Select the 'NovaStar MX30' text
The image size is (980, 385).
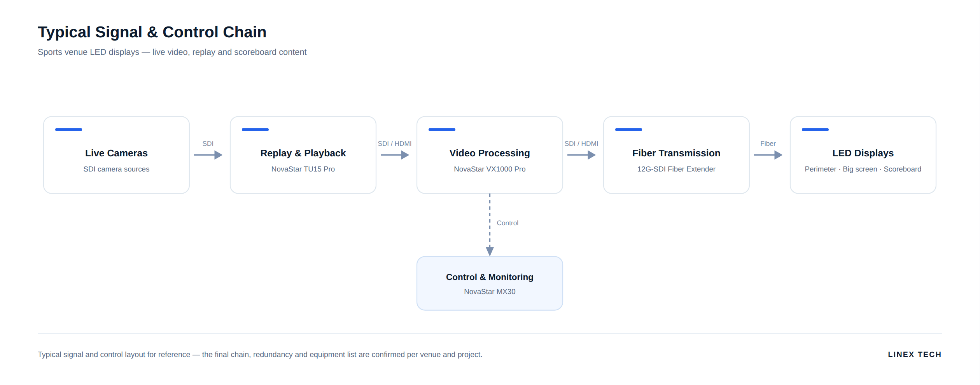(x=490, y=292)
